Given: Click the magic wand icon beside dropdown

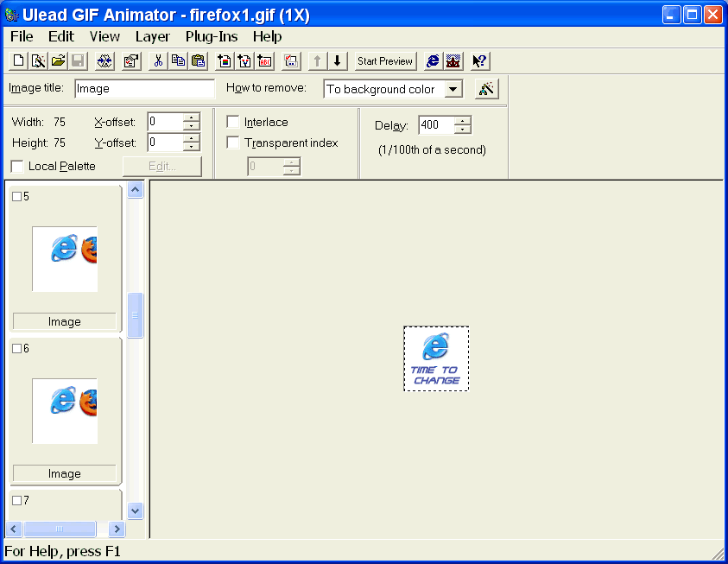Looking at the screenshot, I should click(x=486, y=89).
